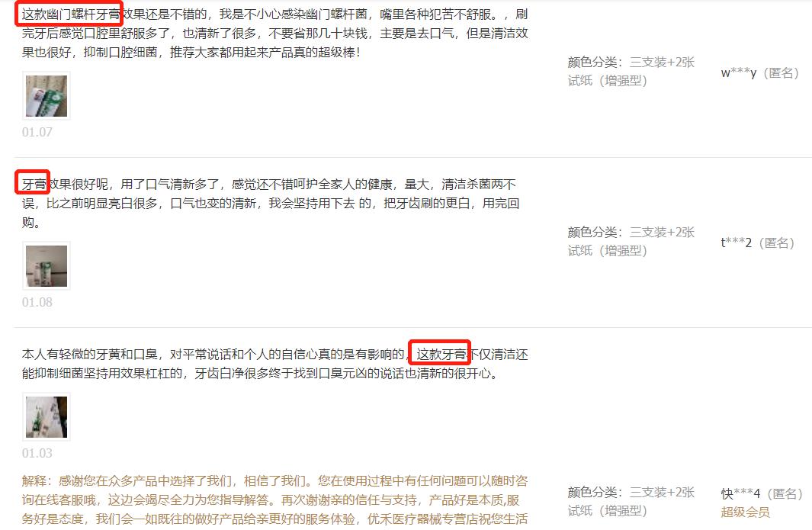
Task: Click the red-boxed 牙膏 in second review
Action: 34,184
